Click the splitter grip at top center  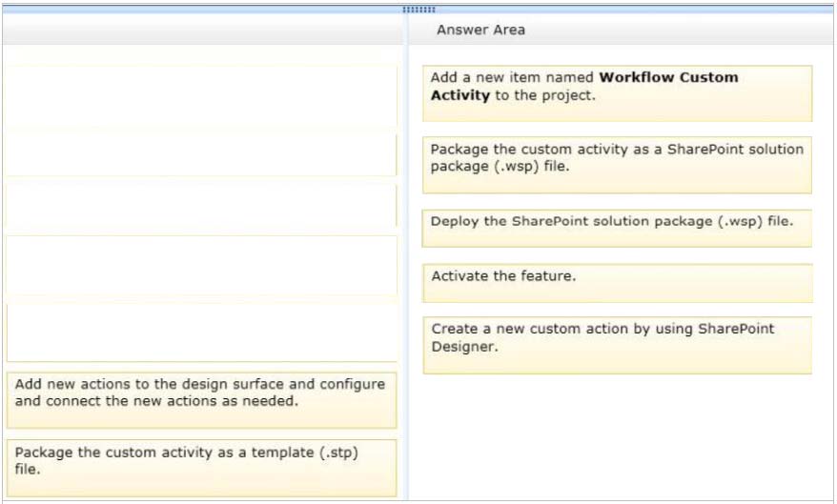click(418, 10)
